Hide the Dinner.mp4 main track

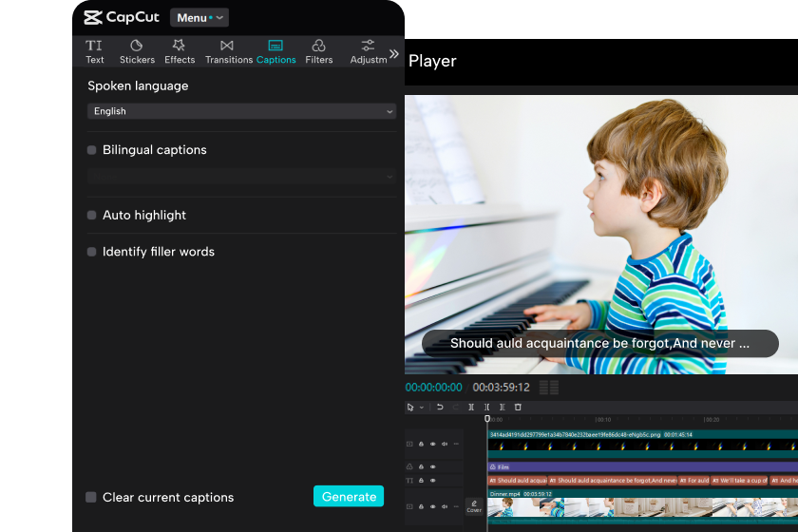coord(433,506)
